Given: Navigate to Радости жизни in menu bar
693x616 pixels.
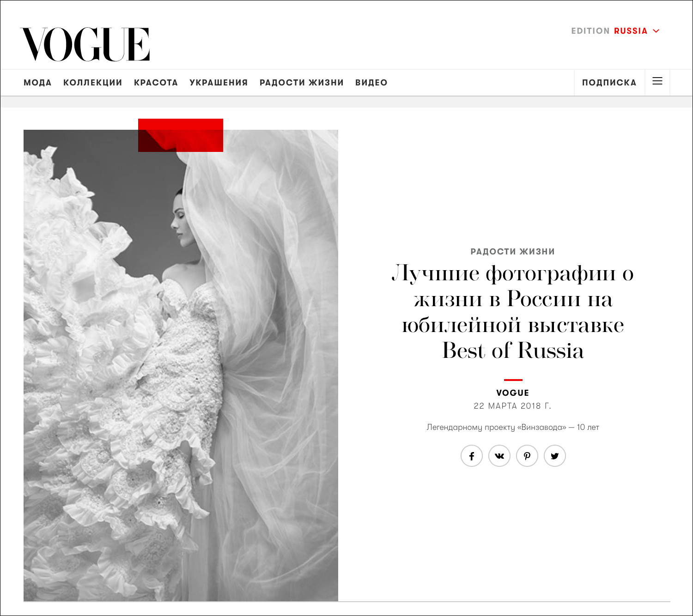Looking at the screenshot, I should click(302, 83).
